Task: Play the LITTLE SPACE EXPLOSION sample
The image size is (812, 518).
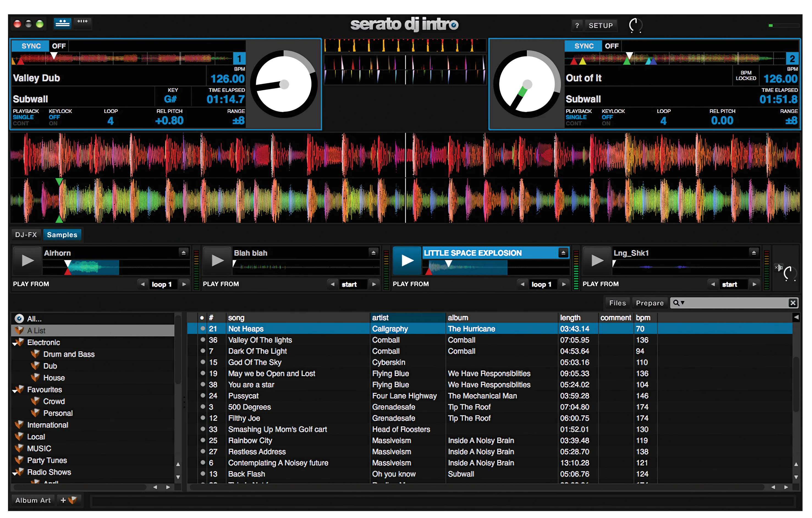Action: point(407,261)
